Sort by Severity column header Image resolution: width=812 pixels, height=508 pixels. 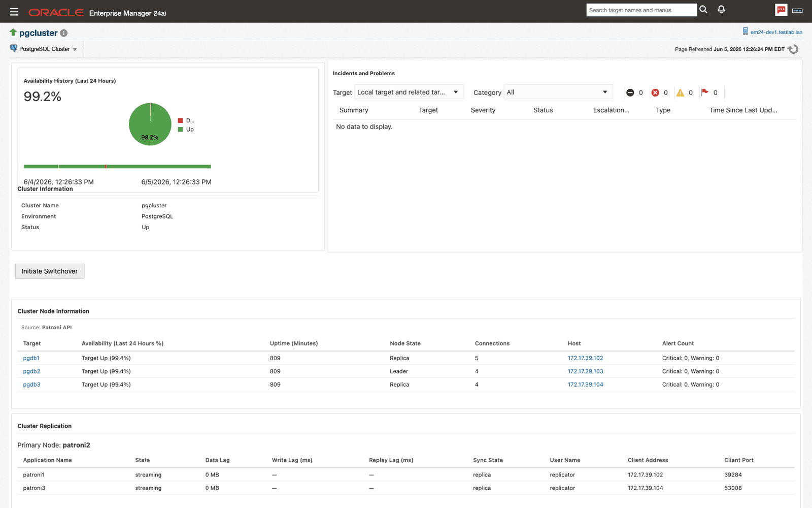(x=483, y=110)
